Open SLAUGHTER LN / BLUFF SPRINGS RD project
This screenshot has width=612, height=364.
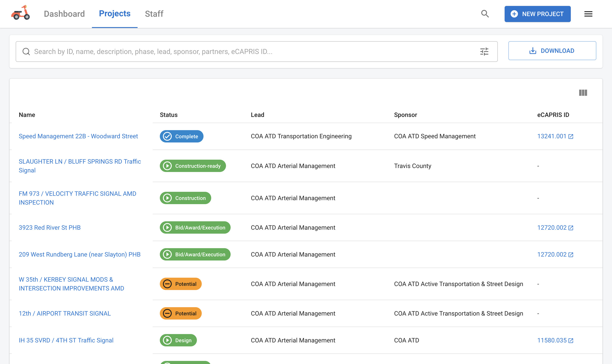point(80,166)
